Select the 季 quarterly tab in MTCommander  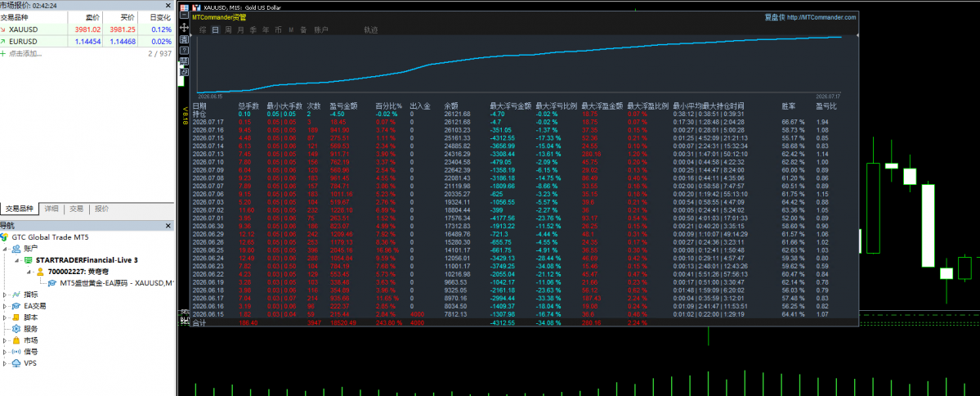(x=253, y=29)
